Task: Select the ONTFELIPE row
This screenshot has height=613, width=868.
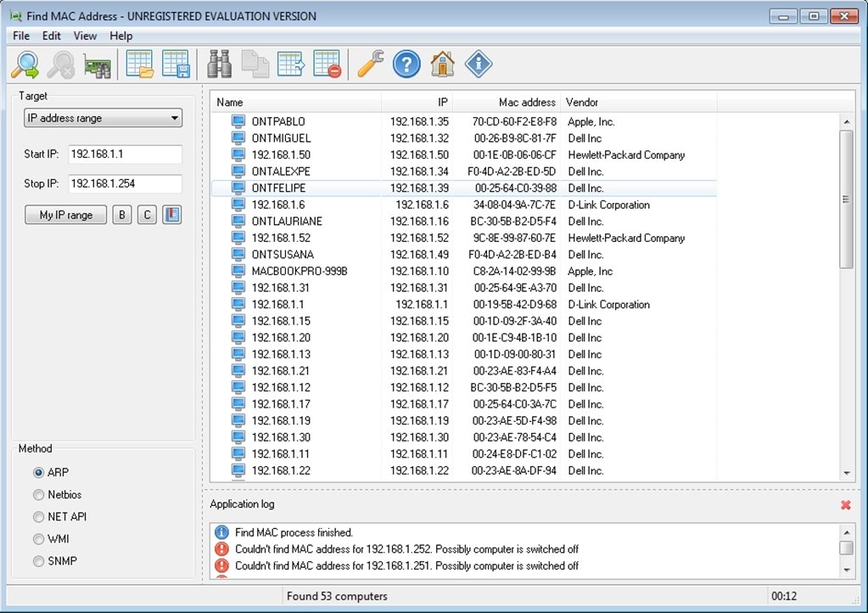Action: point(464,188)
